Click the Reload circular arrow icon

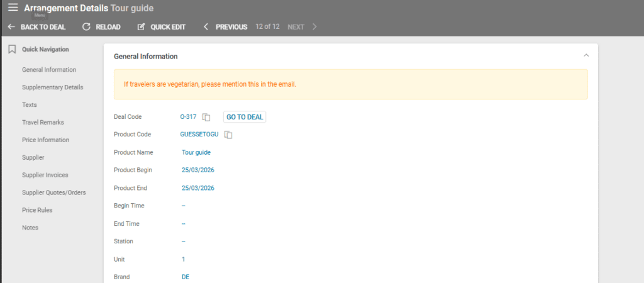pos(87,27)
